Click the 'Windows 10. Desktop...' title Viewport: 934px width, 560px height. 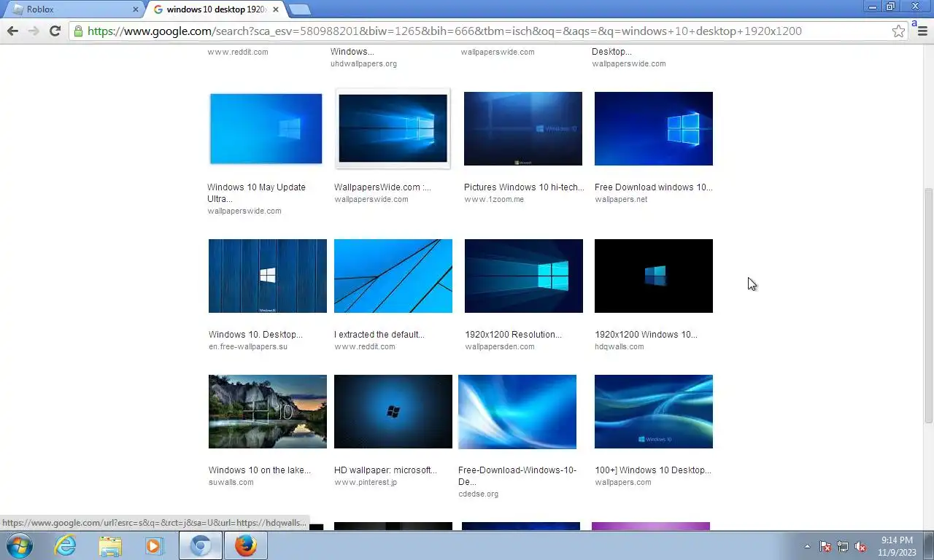tap(255, 335)
